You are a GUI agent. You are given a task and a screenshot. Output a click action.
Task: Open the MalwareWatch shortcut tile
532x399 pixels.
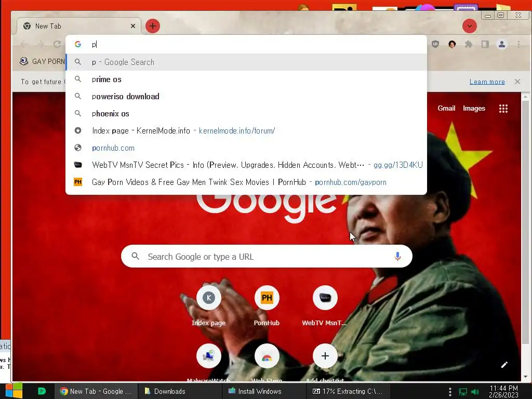(x=209, y=363)
